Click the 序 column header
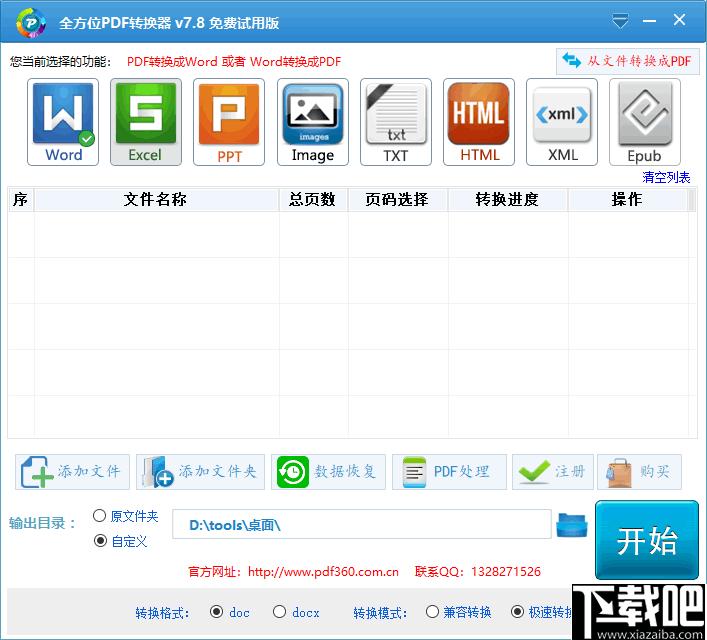707x640 pixels. (21, 199)
